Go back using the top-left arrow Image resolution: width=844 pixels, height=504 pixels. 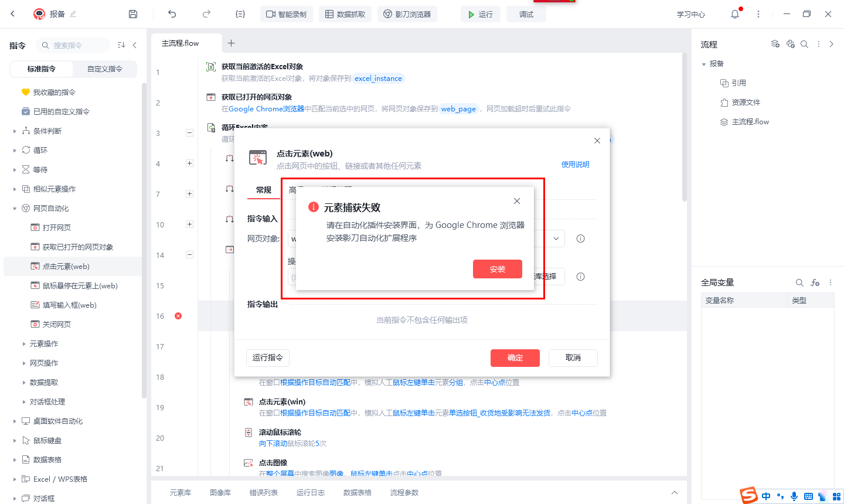click(13, 14)
